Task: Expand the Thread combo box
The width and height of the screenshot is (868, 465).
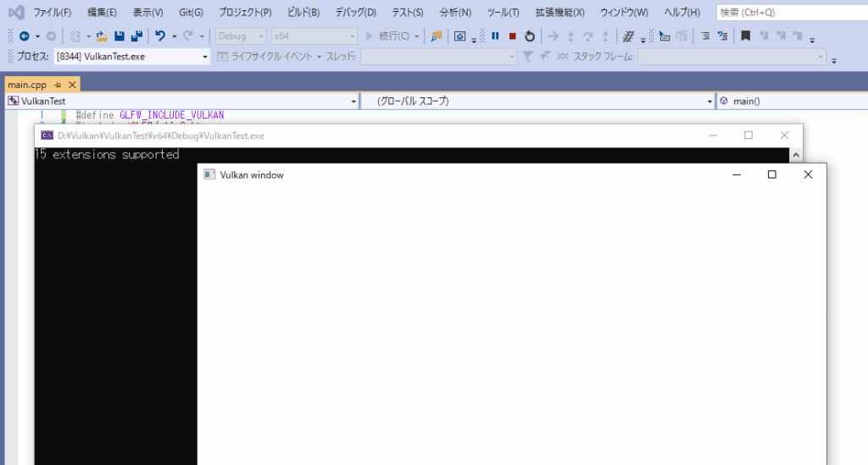Action: [x=438, y=57]
